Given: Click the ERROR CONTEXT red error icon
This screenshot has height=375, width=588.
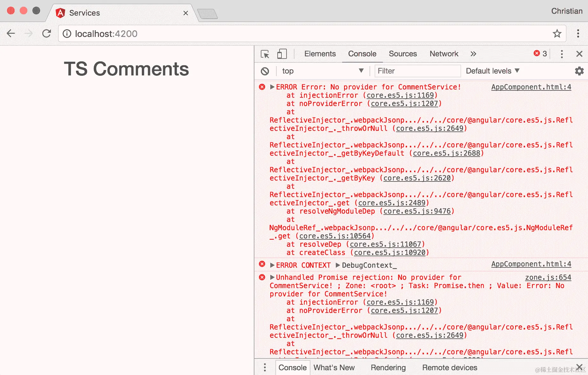Looking at the screenshot, I should [x=262, y=264].
